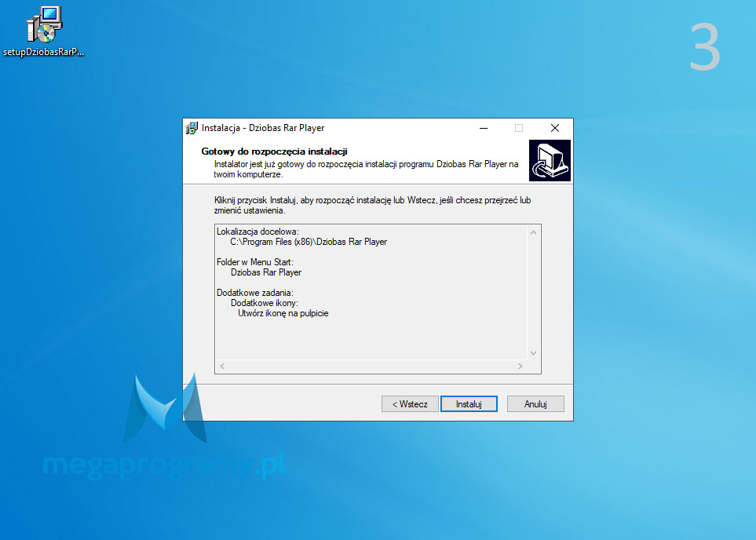The width and height of the screenshot is (756, 540).
Task: Minimize the installer window
Action: [x=484, y=128]
